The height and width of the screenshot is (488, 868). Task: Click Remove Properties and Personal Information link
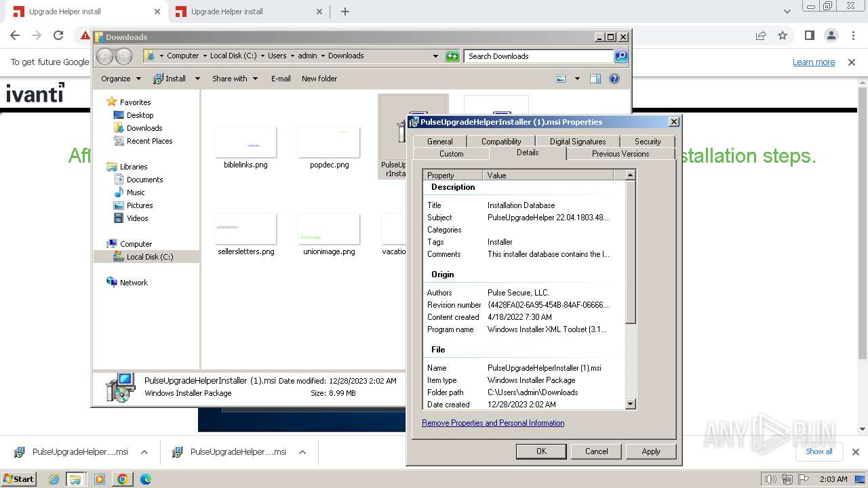(x=493, y=423)
